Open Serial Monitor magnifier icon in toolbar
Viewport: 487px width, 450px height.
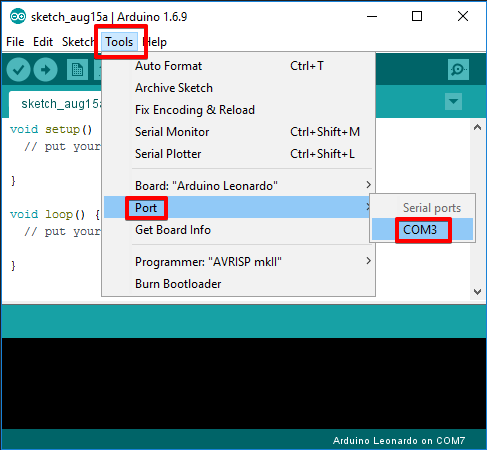[x=458, y=70]
